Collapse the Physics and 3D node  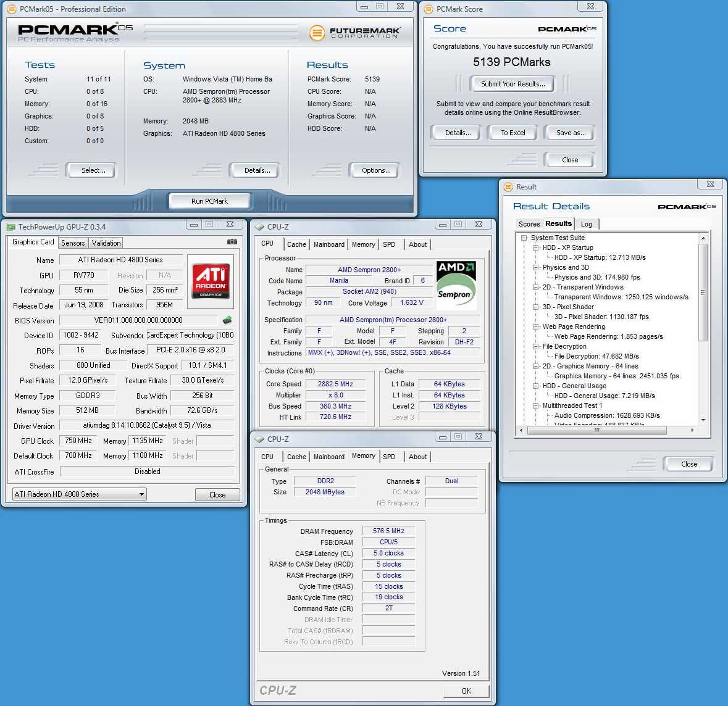535,267
